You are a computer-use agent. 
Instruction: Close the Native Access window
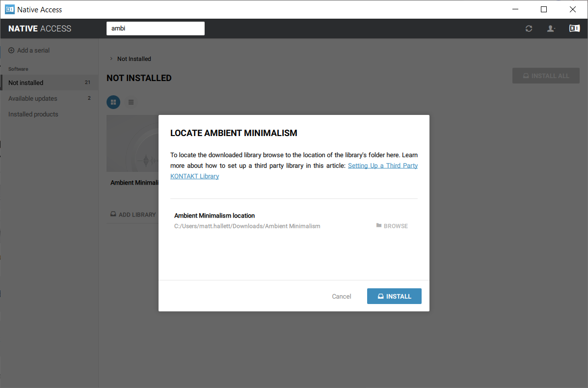[x=572, y=9]
